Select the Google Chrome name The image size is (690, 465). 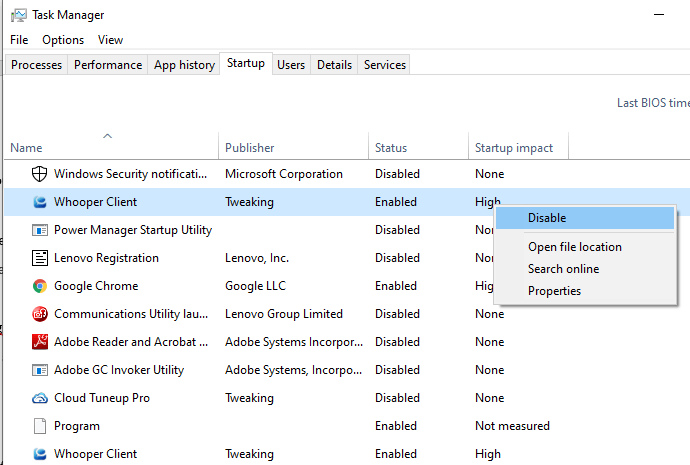point(96,286)
